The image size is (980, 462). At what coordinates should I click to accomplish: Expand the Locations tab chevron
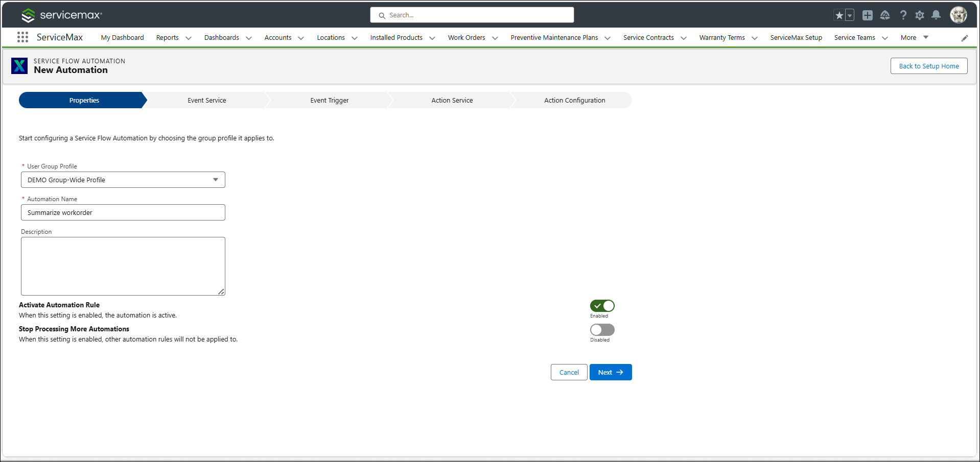pos(355,38)
